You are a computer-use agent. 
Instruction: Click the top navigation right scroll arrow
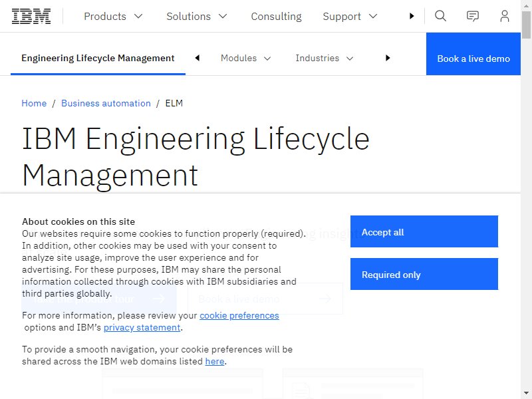point(412,16)
